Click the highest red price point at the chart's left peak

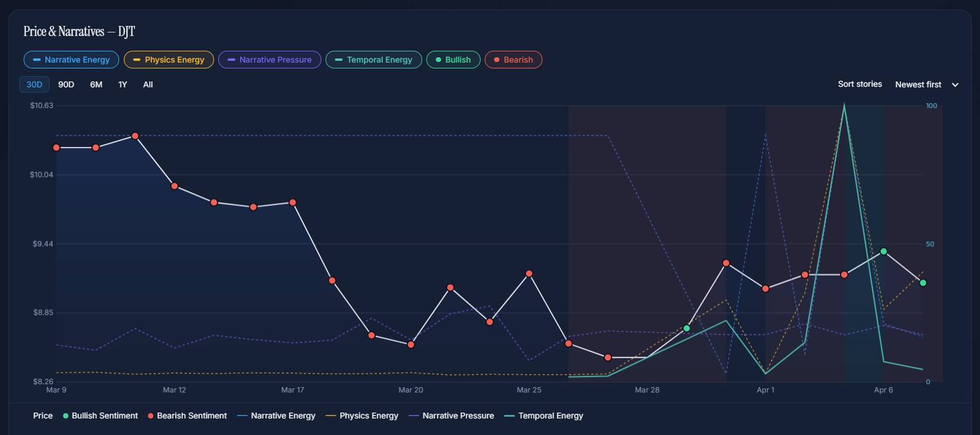pyautogui.click(x=135, y=136)
